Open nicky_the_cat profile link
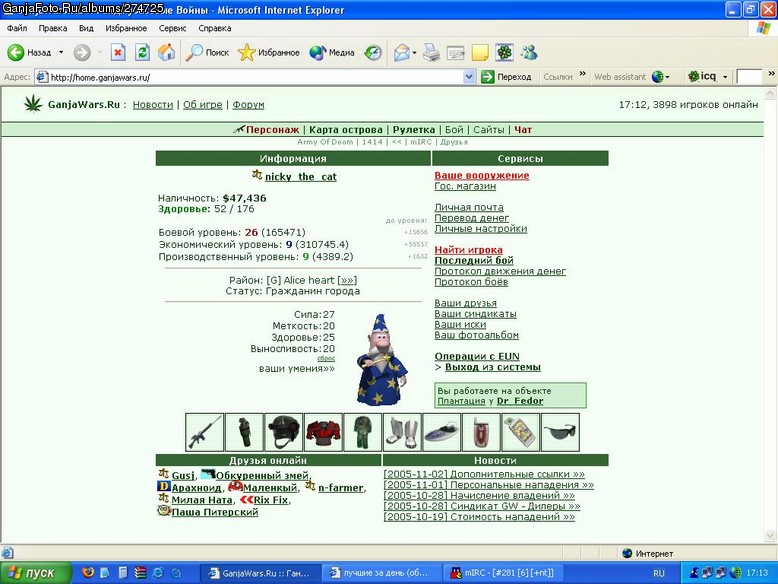778x584 pixels. 301,177
